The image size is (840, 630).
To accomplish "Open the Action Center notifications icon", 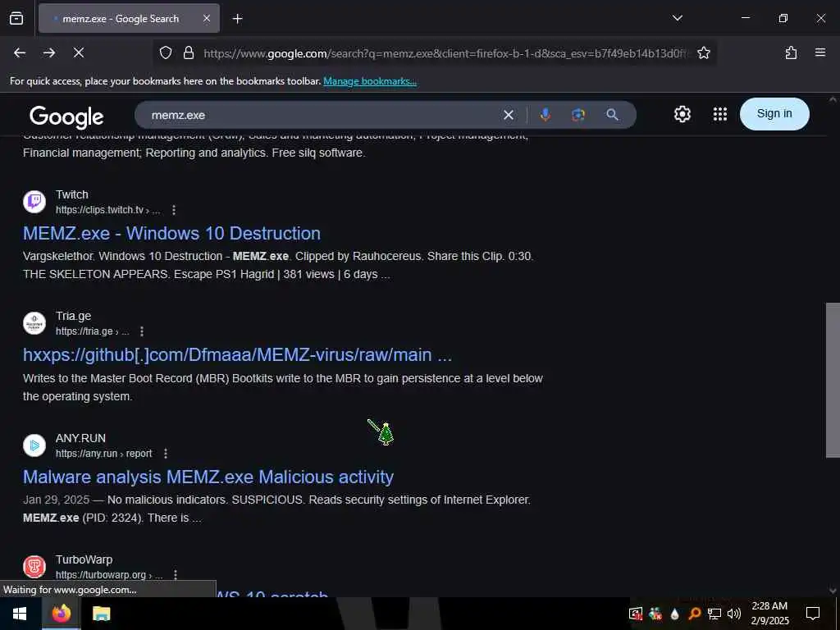I will click(x=813, y=614).
